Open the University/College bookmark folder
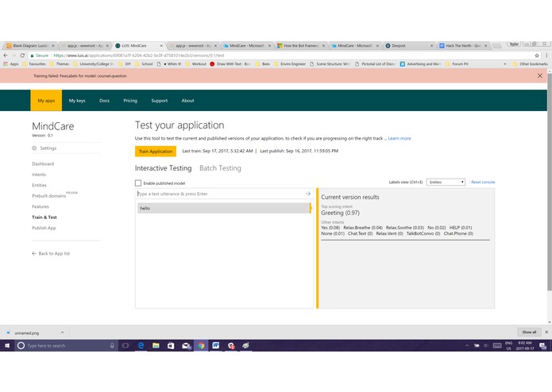Image resolution: width=552 pixels, height=392 pixels. coord(93,64)
